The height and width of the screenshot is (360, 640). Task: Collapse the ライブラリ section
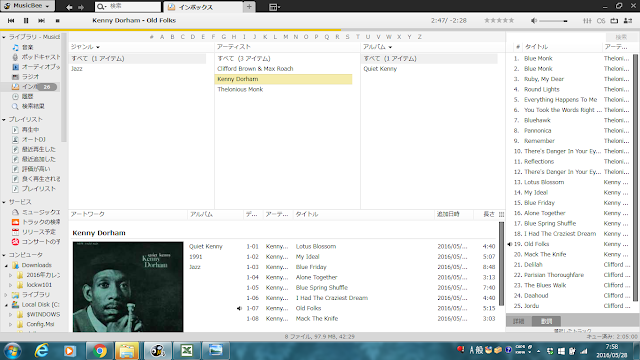point(4,37)
